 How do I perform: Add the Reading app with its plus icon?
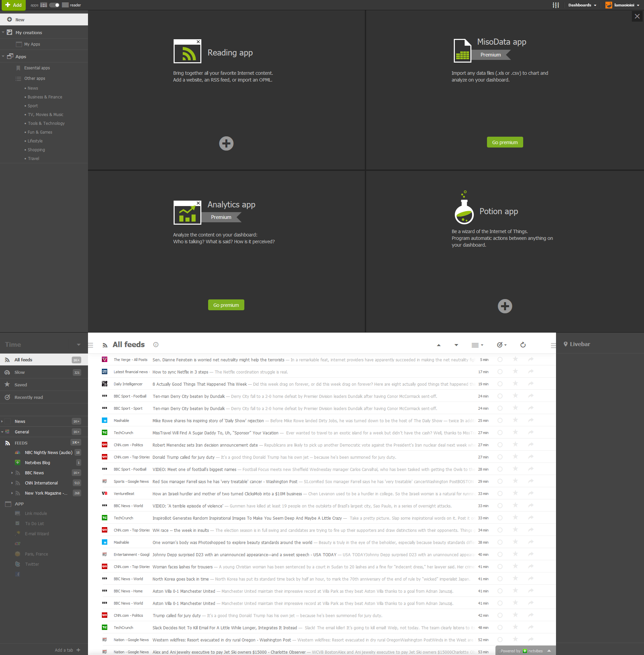[226, 143]
